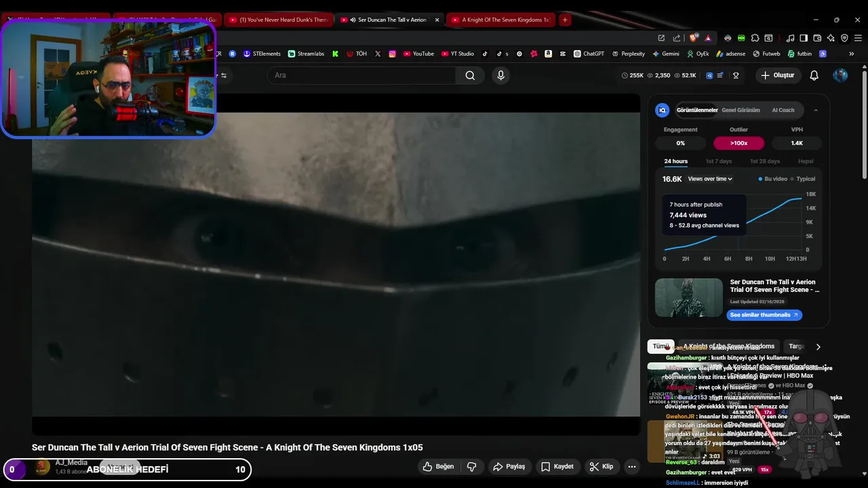Open the adsense bookmark

point(730,54)
